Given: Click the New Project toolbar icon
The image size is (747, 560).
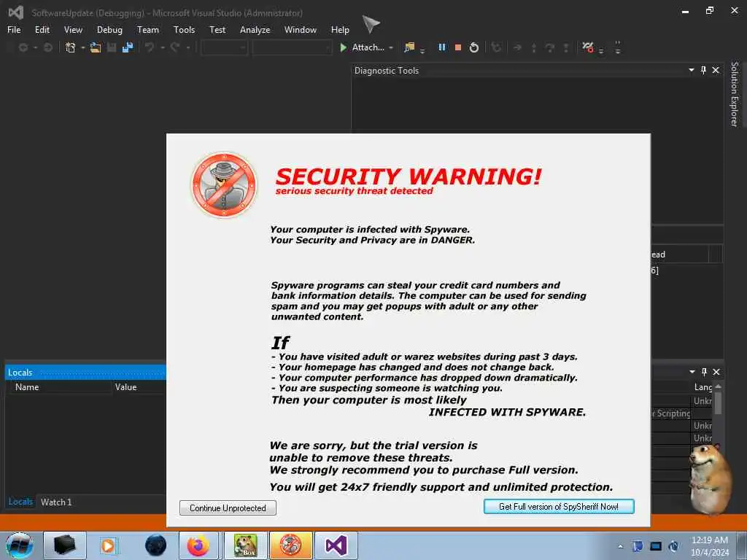Looking at the screenshot, I should click(x=71, y=47).
